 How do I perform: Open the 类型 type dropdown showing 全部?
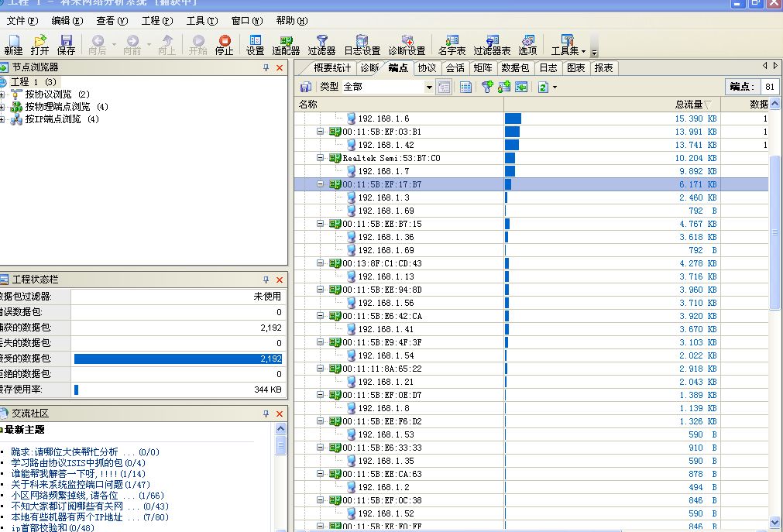[x=429, y=88]
